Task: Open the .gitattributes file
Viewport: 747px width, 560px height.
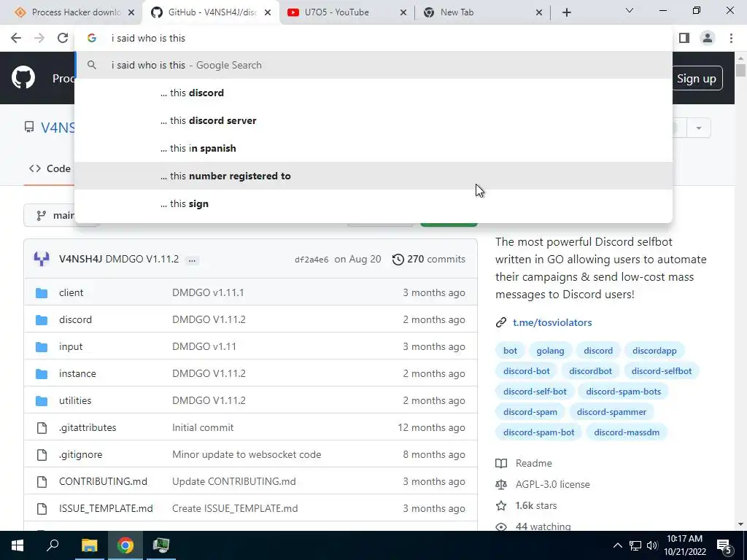Action: [88, 427]
